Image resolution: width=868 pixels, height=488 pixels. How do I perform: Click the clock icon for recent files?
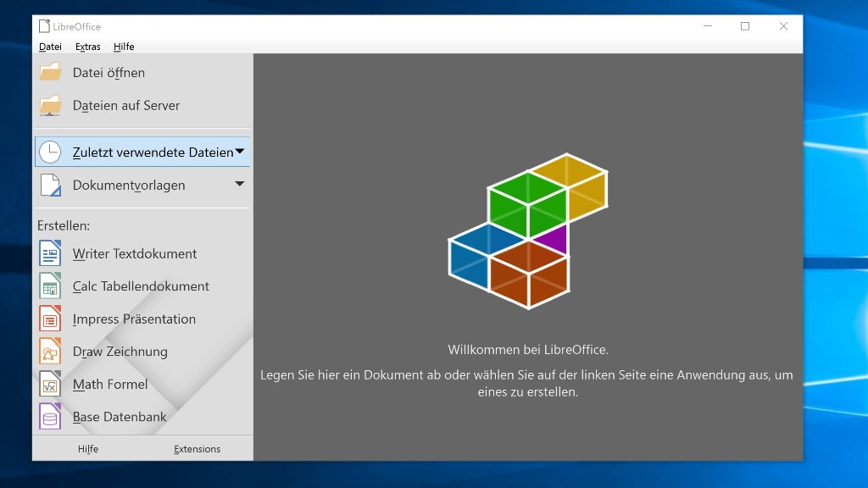(50, 152)
